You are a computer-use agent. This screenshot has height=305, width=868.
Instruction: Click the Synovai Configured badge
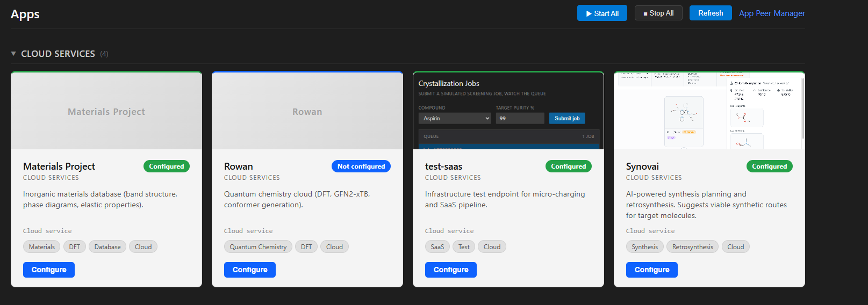coord(770,166)
